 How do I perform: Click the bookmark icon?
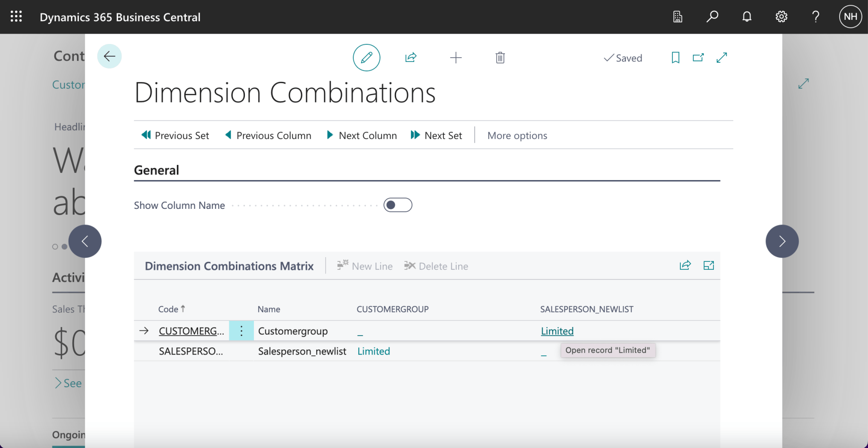[x=676, y=58]
